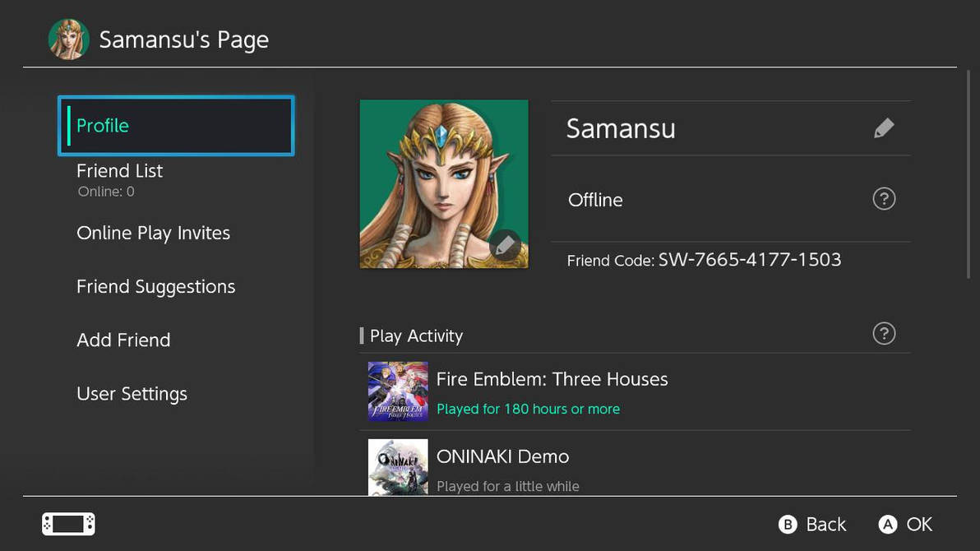Image resolution: width=980 pixels, height=551 pixels.
Task: Select Add Friend from the sidebar
Action: (x=123, y=340)
